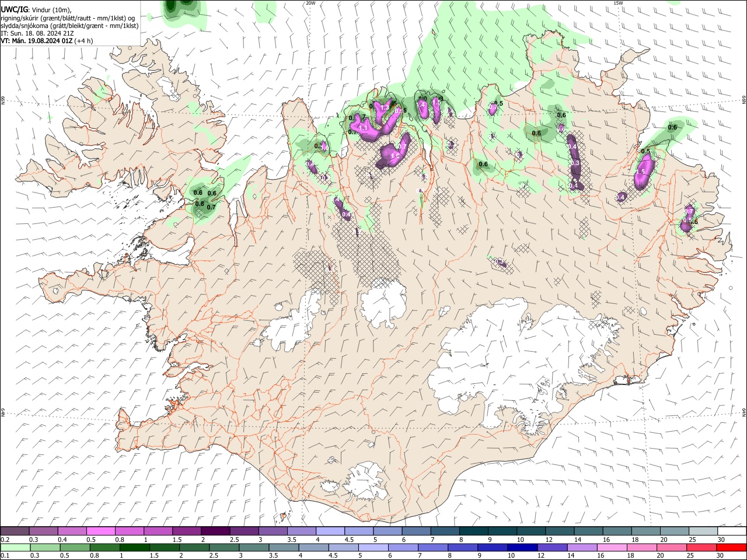This screenshot has width=747, height=560.
Task: Pick the palest green 0.1–0.3 swatch
Action: [x=15, y=547]
